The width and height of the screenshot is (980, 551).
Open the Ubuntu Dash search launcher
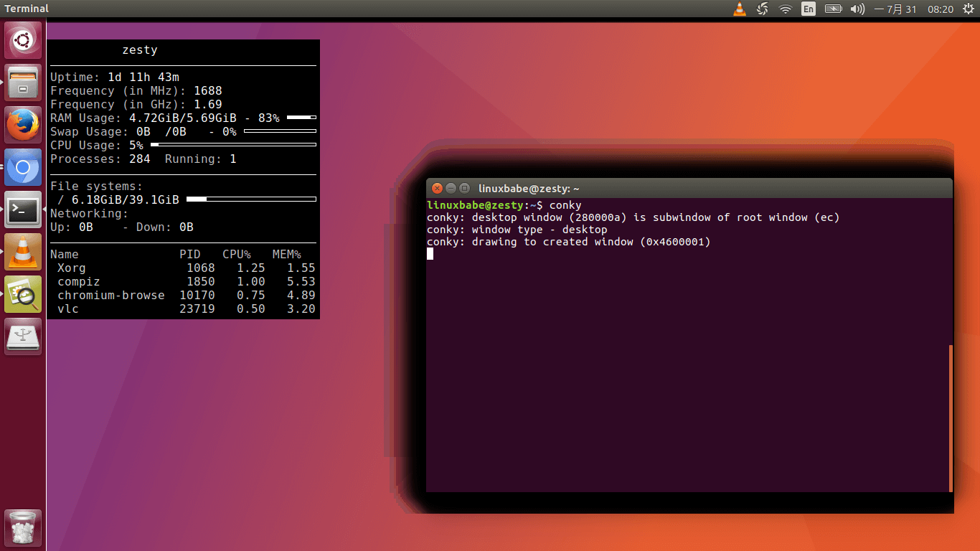(23, 40)
